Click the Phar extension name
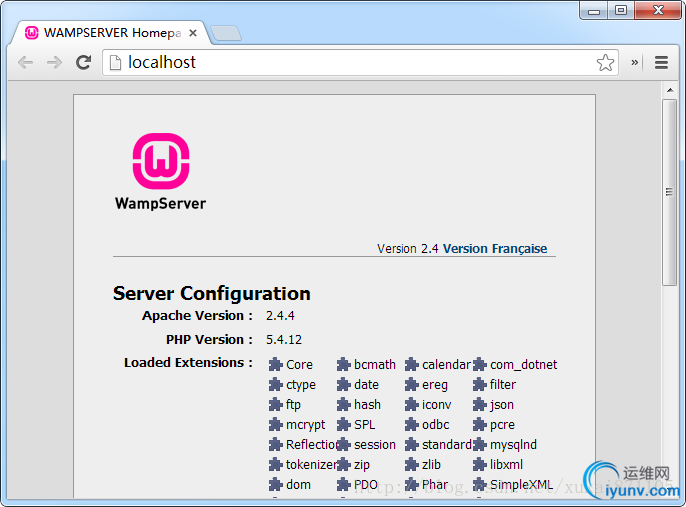The image size is (686, 507). pyautogui.click(x=435, y=485)
